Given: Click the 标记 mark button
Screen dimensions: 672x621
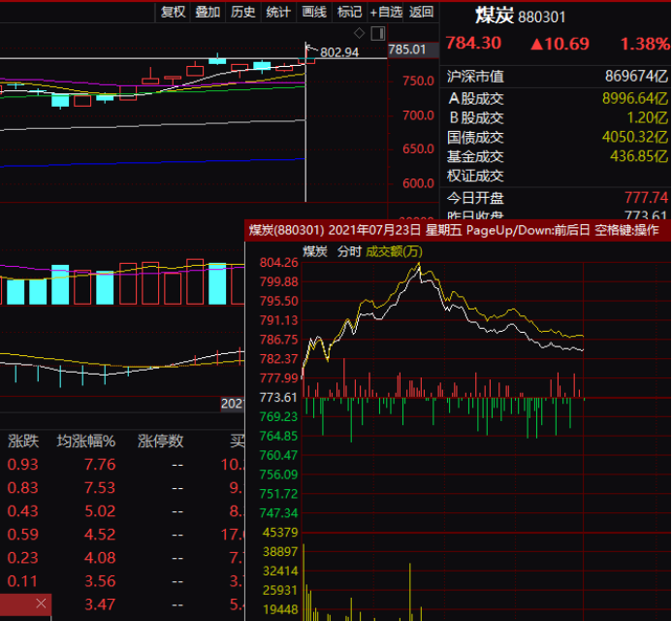Looking at the screenshot, I should pyautogui.click(x=349, y=12).
